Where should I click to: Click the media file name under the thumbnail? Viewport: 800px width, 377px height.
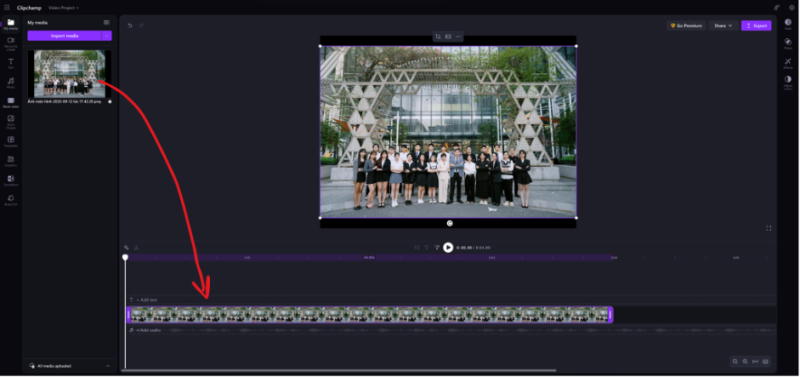(64, 102)
